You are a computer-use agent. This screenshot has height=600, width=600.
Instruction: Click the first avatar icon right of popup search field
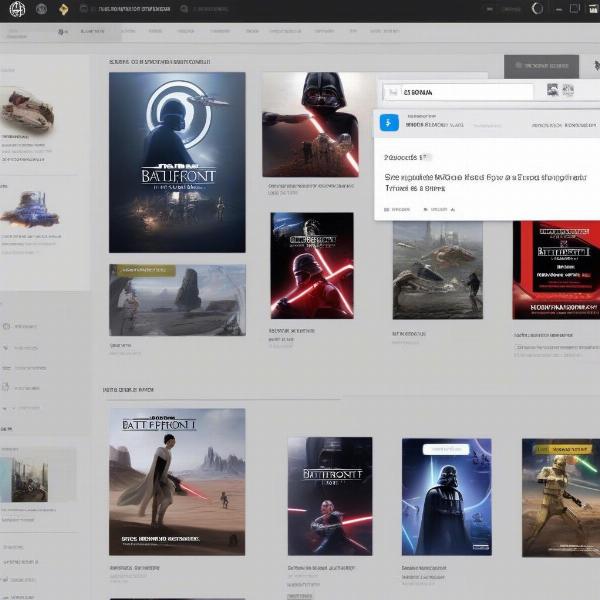pos(552,90)
